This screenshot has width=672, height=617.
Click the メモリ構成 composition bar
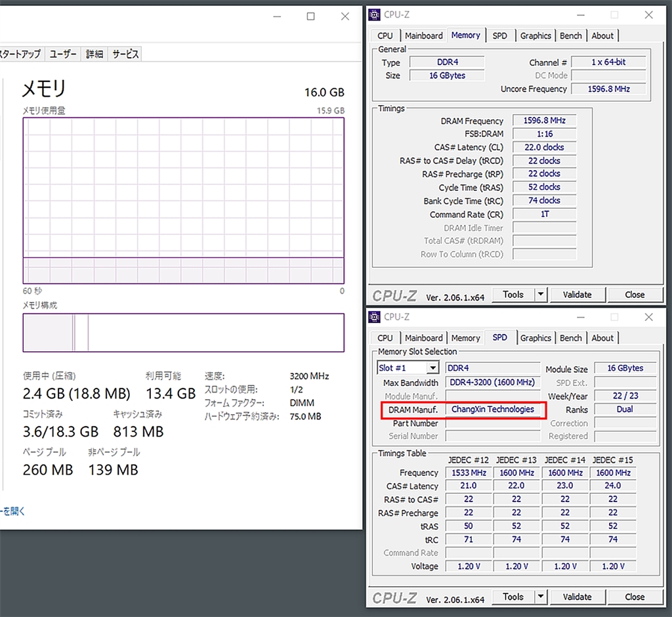point(184,333)
